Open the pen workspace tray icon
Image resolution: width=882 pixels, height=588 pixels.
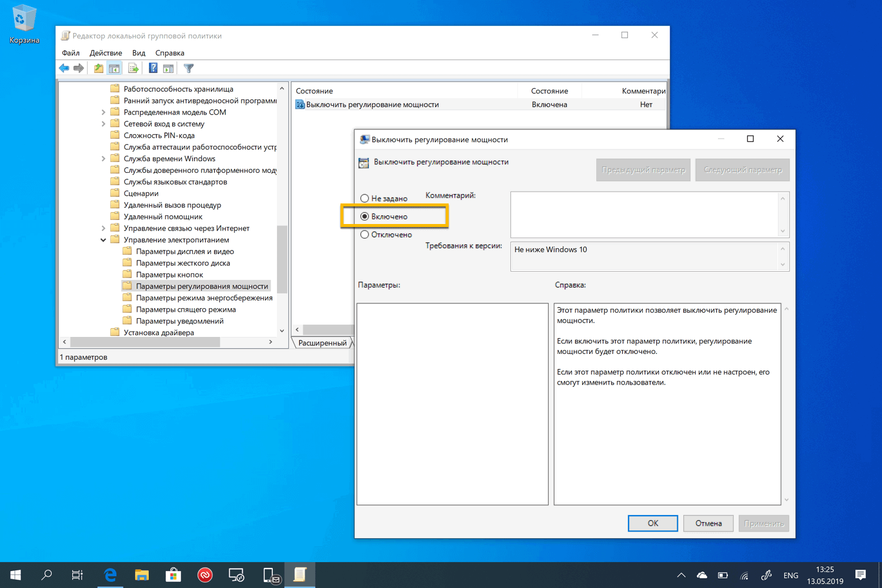pyautogui.click(x=766, y=575)
